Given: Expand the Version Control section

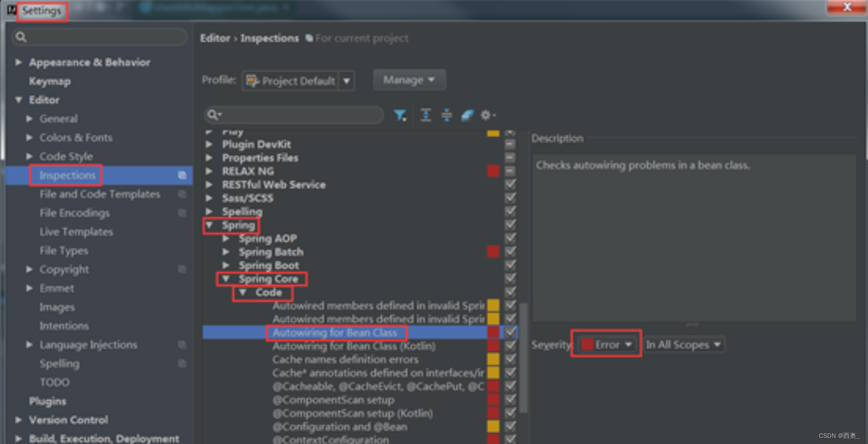Looking at the screenshot, I should (x=19, y=420).
